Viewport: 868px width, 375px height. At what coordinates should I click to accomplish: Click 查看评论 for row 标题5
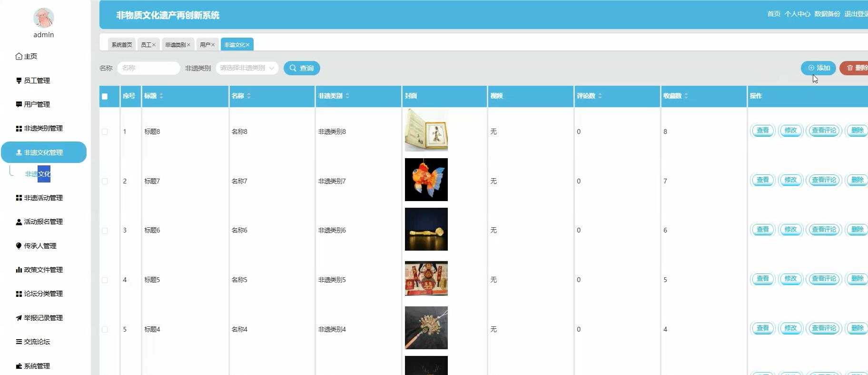coord(824,279)
